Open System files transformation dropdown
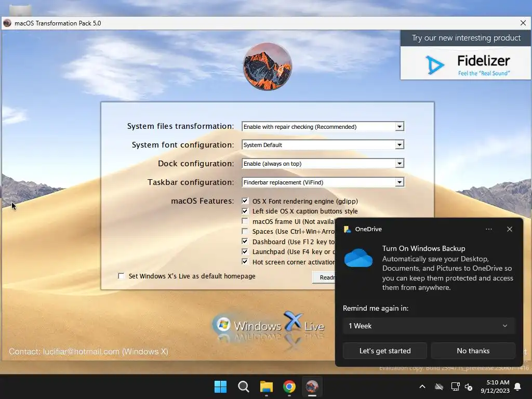Viewport: 532px width, 399px height. [323, 127]
